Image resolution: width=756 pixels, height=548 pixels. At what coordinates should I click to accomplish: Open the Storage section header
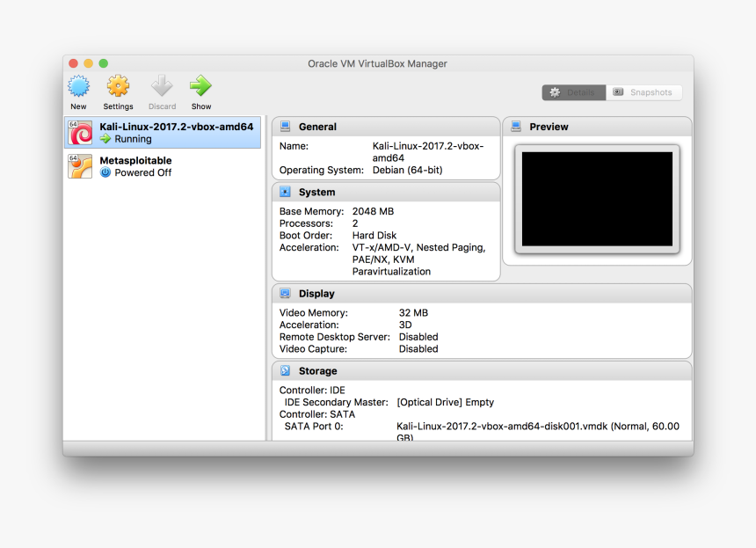coord(482,370)
